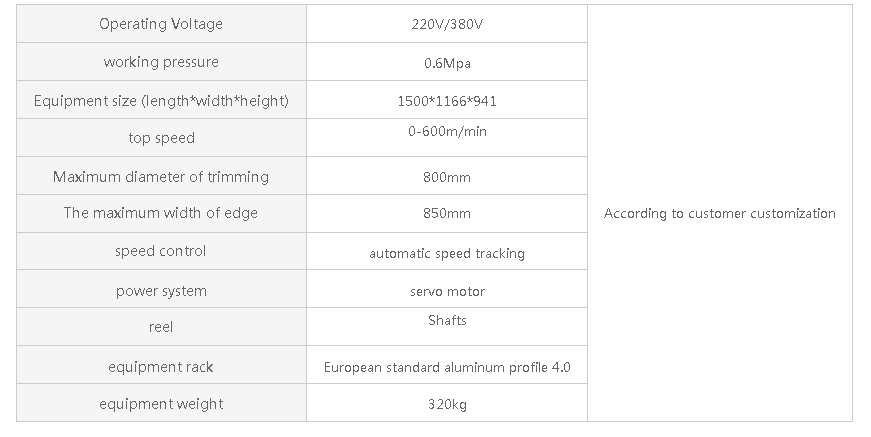The width and height of the screenshot is (871, 437).
Task: Select the 0-600m/min value
Action: (447, 131)
